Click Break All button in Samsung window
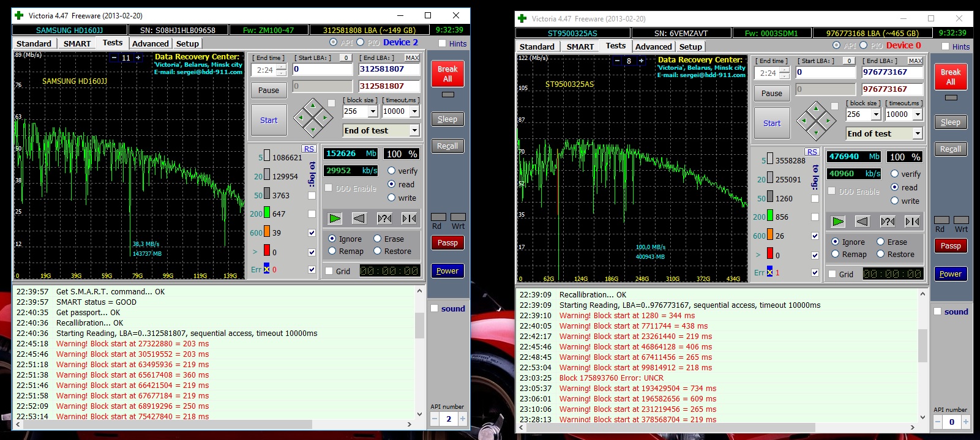 coord(447,74)
